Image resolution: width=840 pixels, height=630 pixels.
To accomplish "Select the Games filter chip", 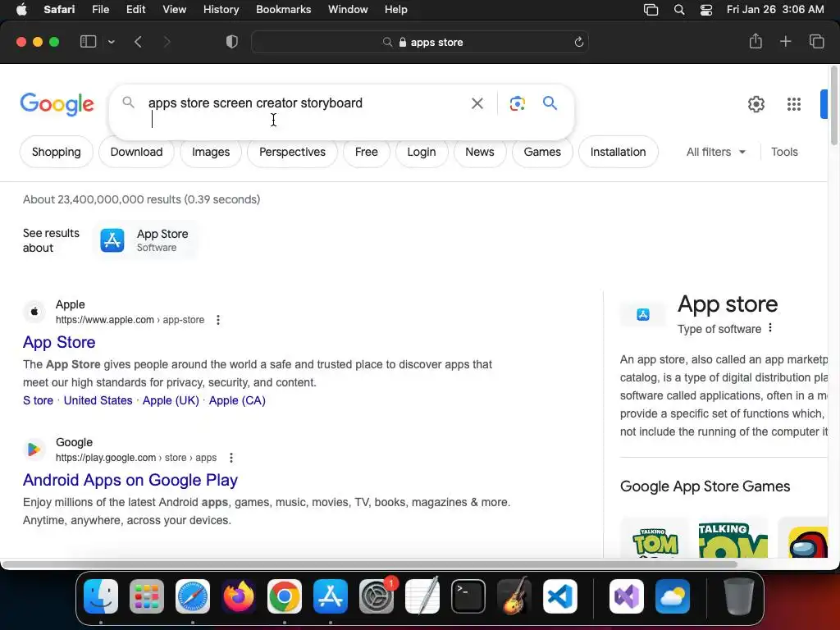I will 542,152.
